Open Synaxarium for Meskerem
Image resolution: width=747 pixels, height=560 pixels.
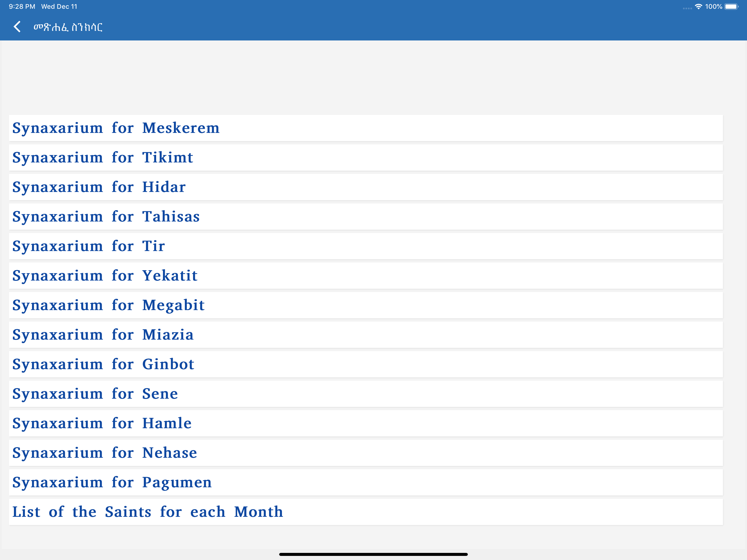tap(366, 128)
